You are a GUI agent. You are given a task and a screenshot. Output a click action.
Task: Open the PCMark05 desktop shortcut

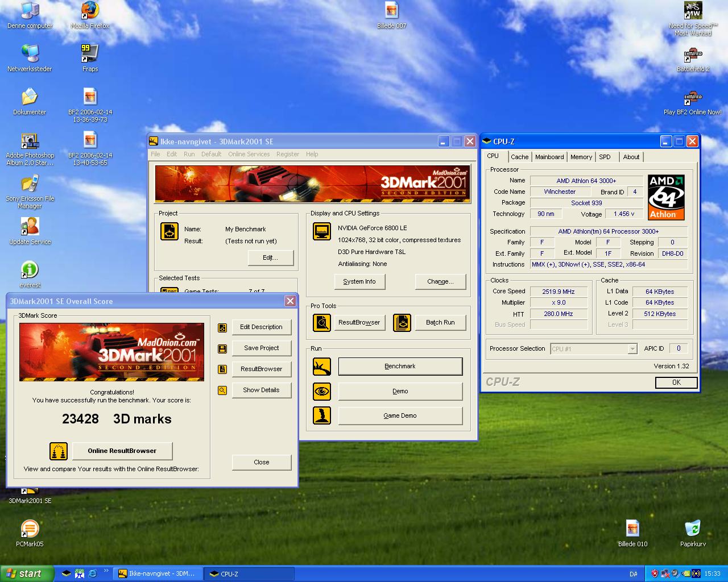coord(30,534)
